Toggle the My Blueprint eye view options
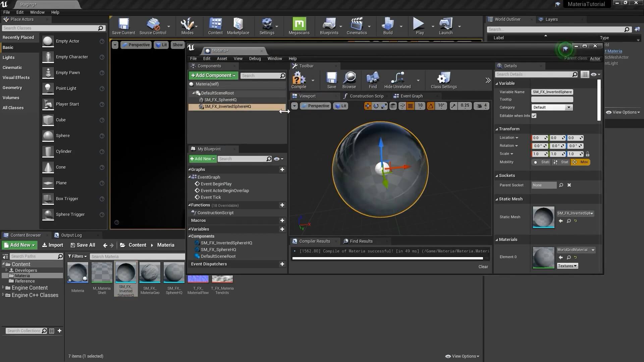This screenshot has width=644, height=362. point(278,159)
